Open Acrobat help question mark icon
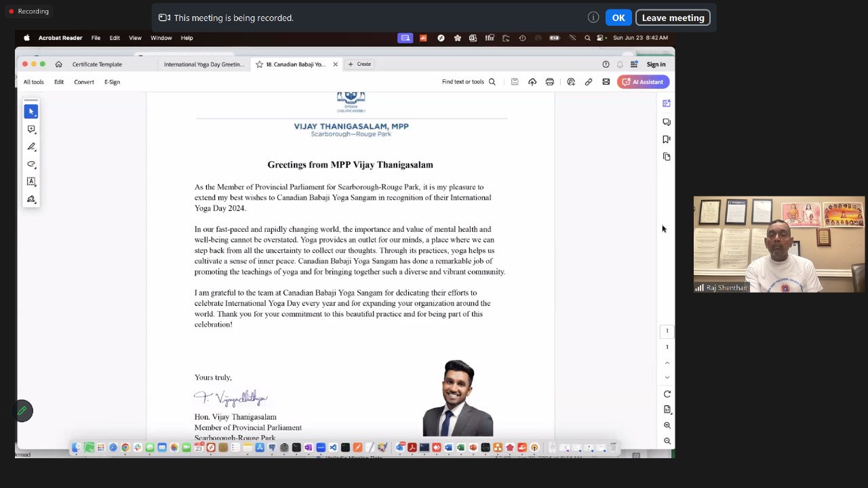This screenshot has height=488, width=868. 606,64
